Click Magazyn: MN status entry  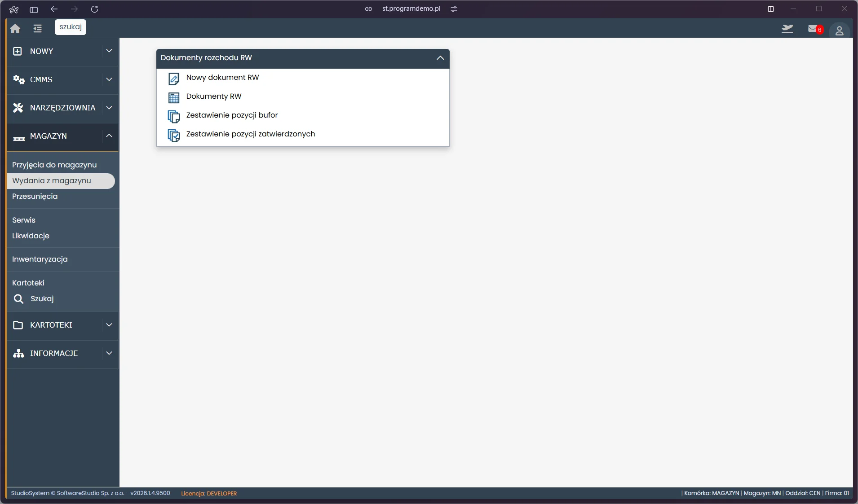coord(762,493)
